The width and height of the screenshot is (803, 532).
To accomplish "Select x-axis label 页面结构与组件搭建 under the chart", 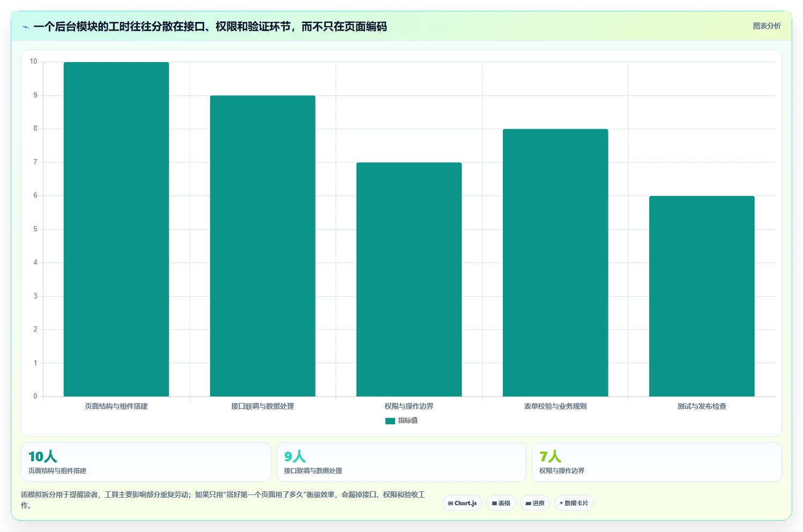I will click(116, 406).
